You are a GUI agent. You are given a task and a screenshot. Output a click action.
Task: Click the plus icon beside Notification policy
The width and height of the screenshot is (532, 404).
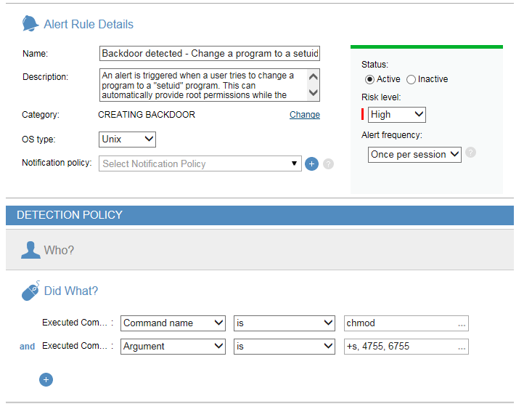click(x=312, y=164)
